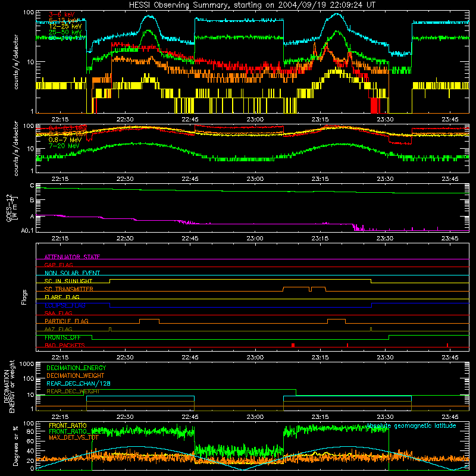Select the SC_TRANSMITTER flag label
The height and width of the screenshot is (476, 476).
tap(69, 289)
